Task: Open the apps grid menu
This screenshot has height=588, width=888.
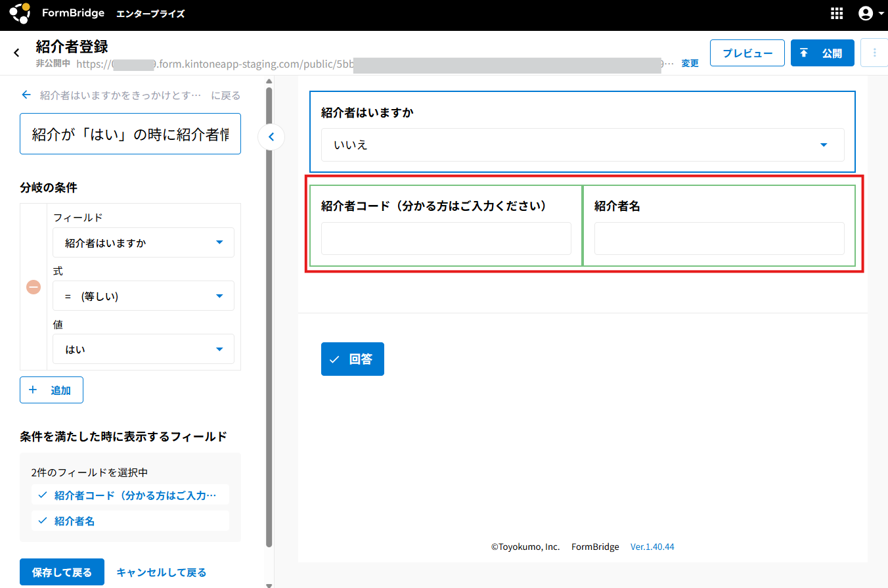Action: pos(837,13)
